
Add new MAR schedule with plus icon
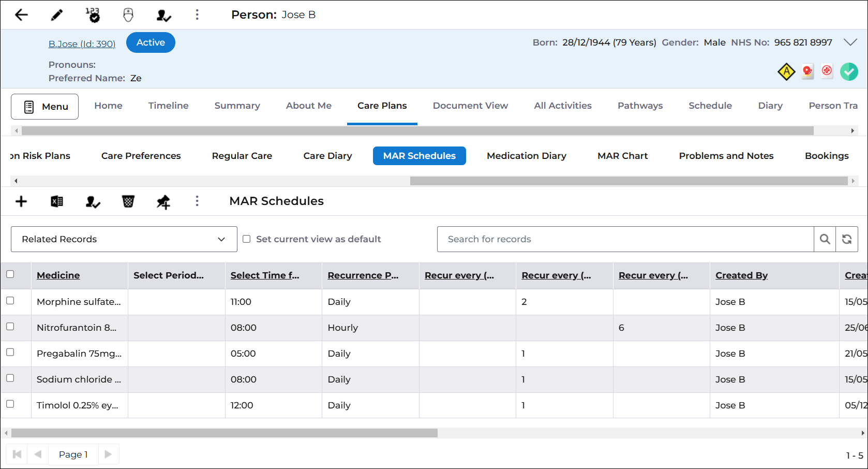coord(21,201)
